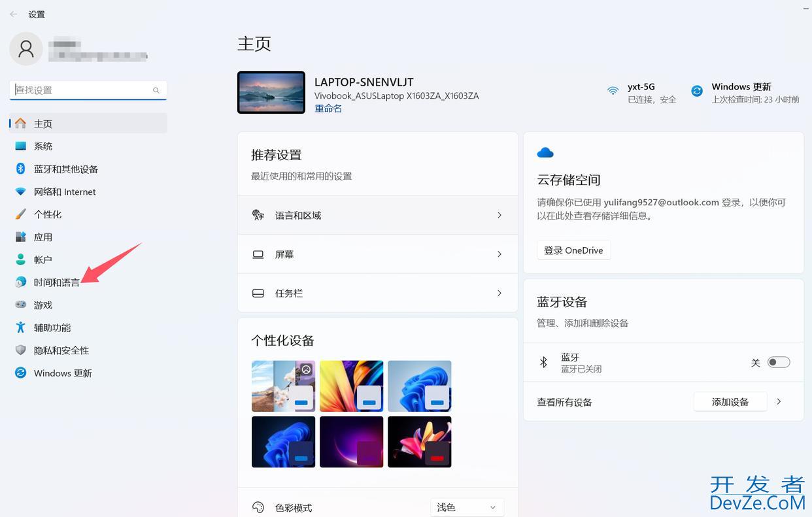Go to 系统 in the sidebar
812x517 pixels.
(x=43, y=146)
